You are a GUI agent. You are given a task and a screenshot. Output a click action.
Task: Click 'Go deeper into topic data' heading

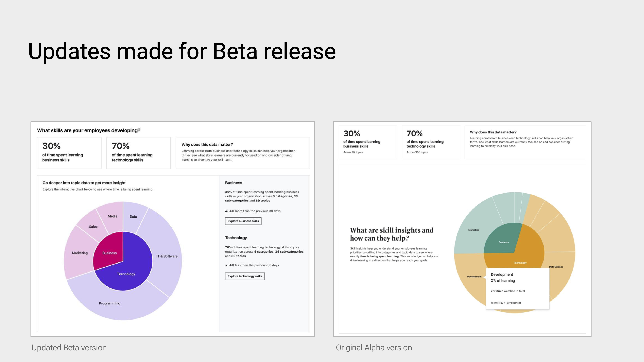point(84,183)
